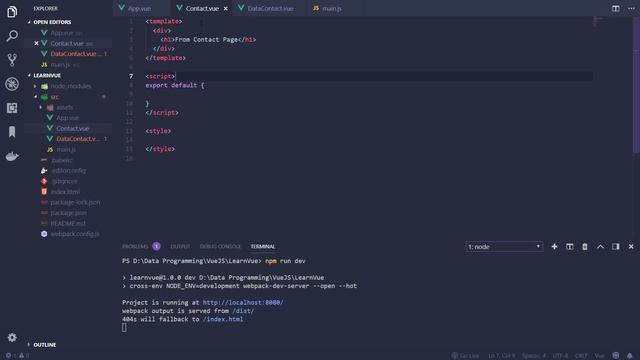Close Contact.vue in Open Editors list
This screenshot has height=360, width=640.
[x=36, y=43]
